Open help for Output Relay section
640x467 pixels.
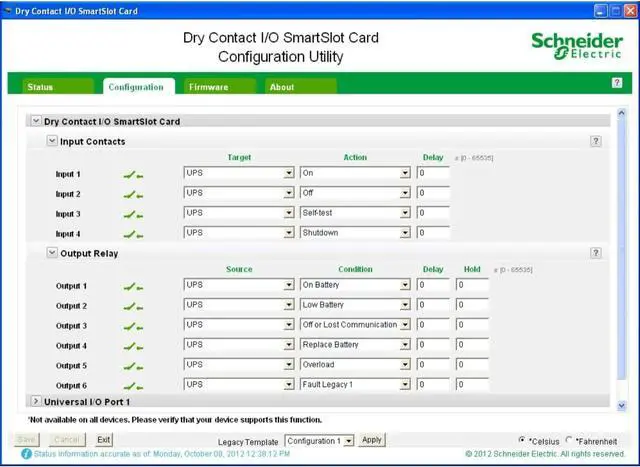(596, 254)
